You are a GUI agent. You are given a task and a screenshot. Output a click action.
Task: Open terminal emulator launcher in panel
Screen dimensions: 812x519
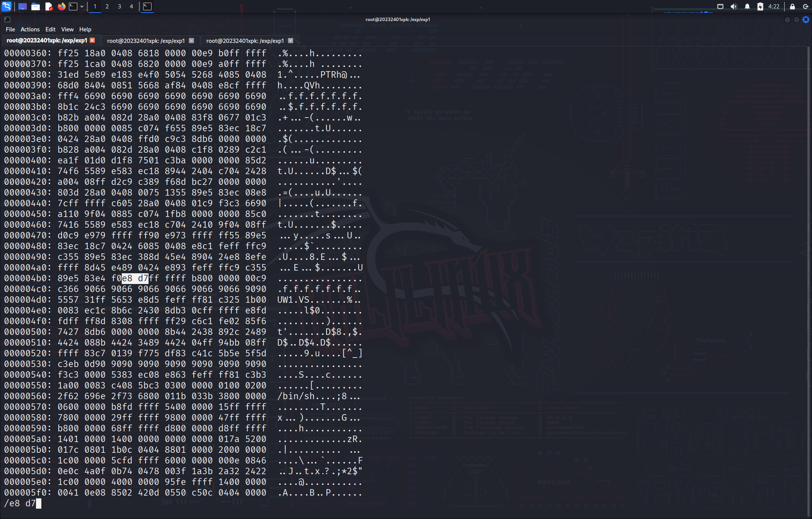coord(73,7)
